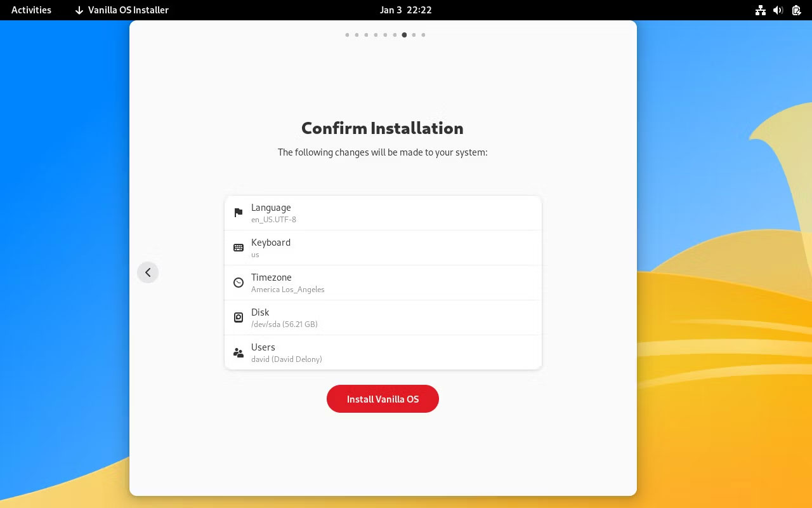
Task: Select the Disk label text
Action: tap(260, 312)
